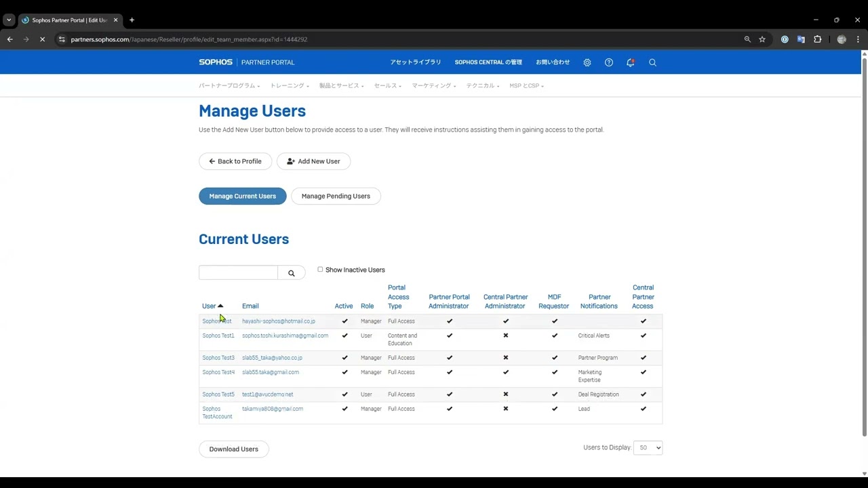Screen dimensions: 868x488
Task: Open the tab search dropdown arrow
Action: [9, 20]
